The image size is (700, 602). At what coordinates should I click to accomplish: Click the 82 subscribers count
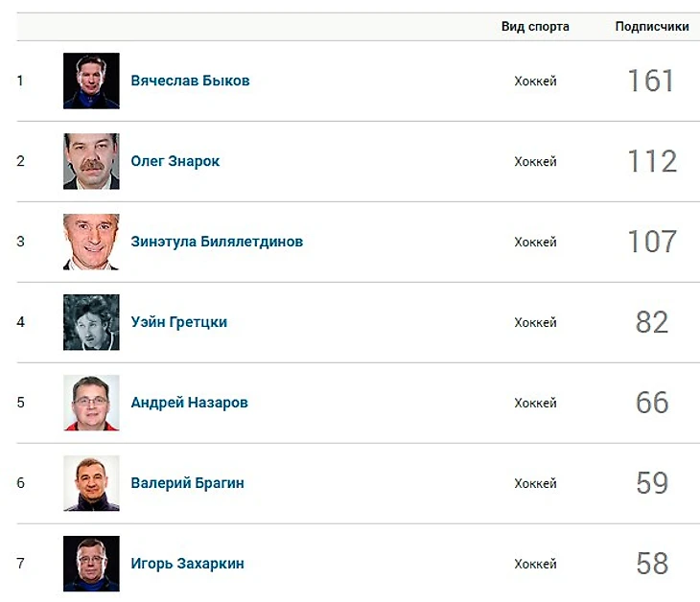(x=652, y=322)
